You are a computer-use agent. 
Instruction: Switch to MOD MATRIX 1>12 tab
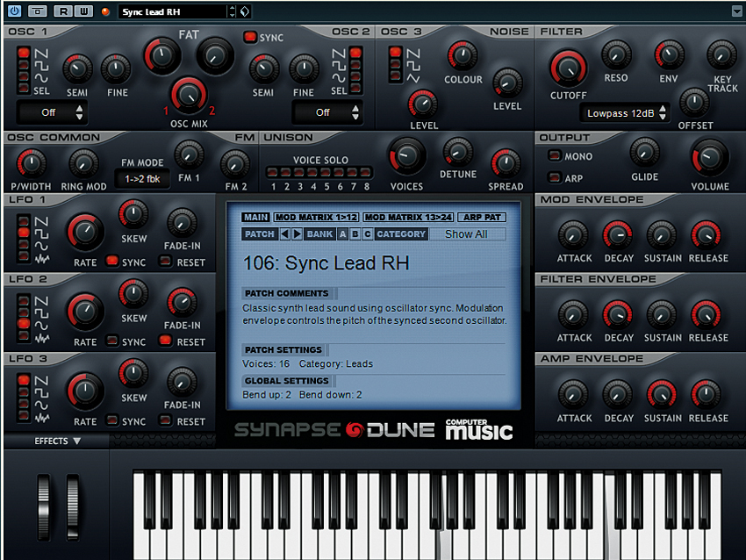tap(316, 218)
